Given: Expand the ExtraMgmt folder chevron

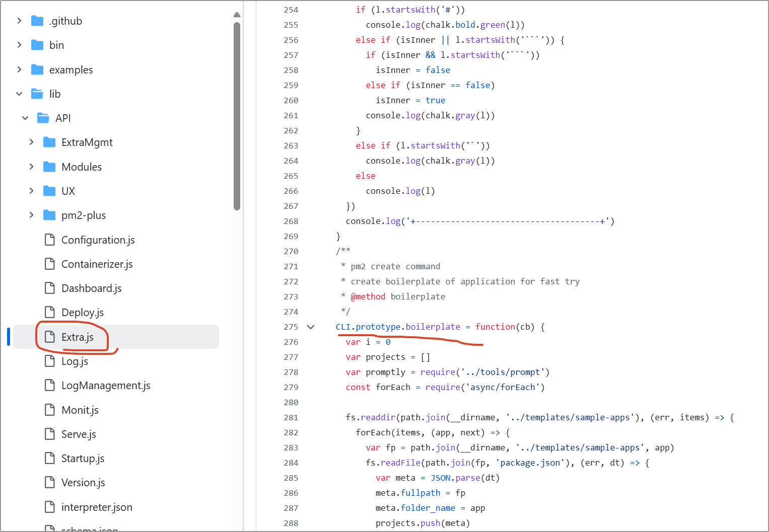Looking at the screenshot, I should (31, 142).
